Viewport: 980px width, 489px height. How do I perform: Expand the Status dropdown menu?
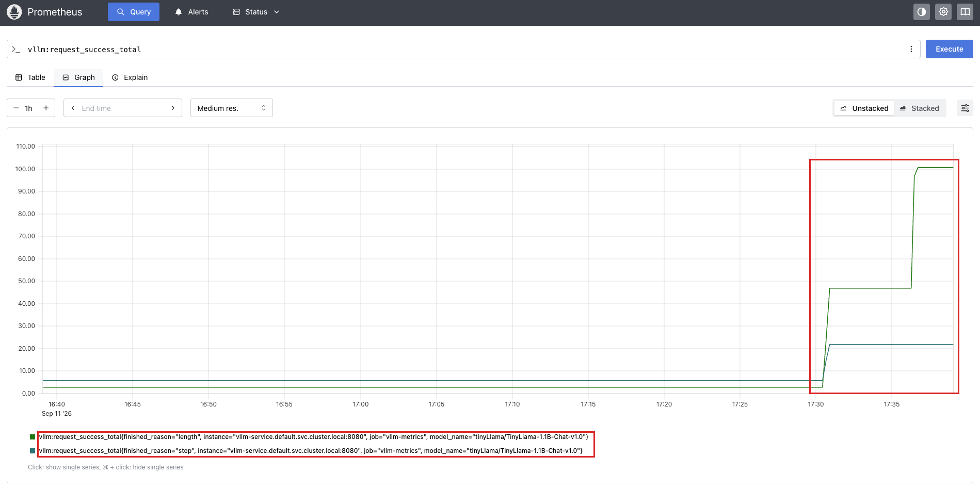tap(256, 12)
